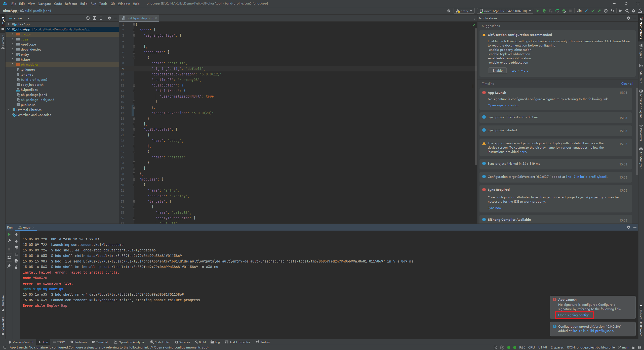Viewport: 644px width, 350px height.
Task: Open Git history with the clock icon
Action: click(606, 11)
